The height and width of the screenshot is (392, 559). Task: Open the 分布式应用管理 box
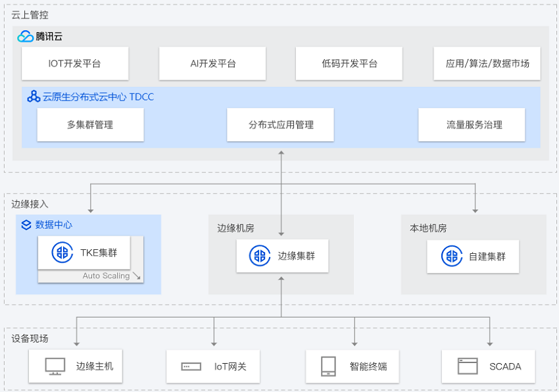(281, 125)
